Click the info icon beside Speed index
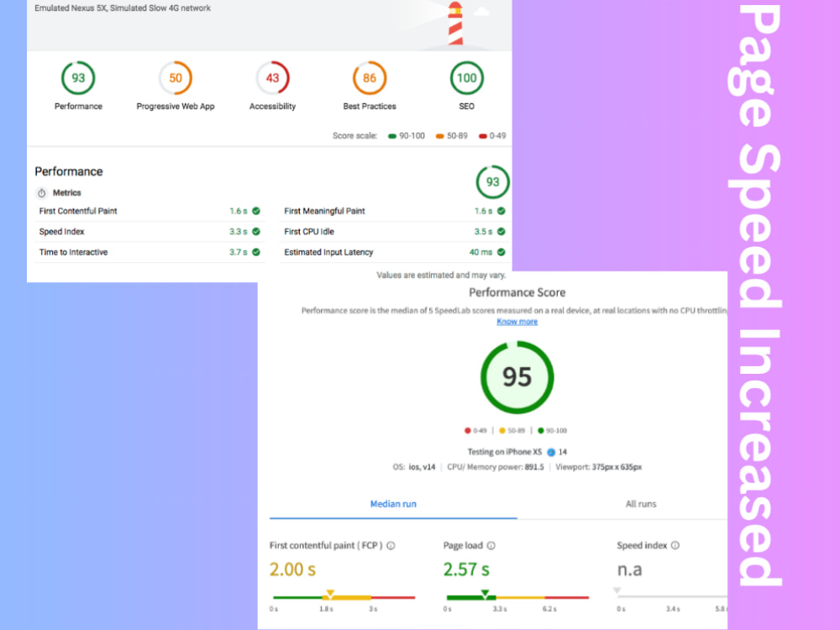Image resolution: width=840 pixels, height=630 pixels. coord(675,545)
